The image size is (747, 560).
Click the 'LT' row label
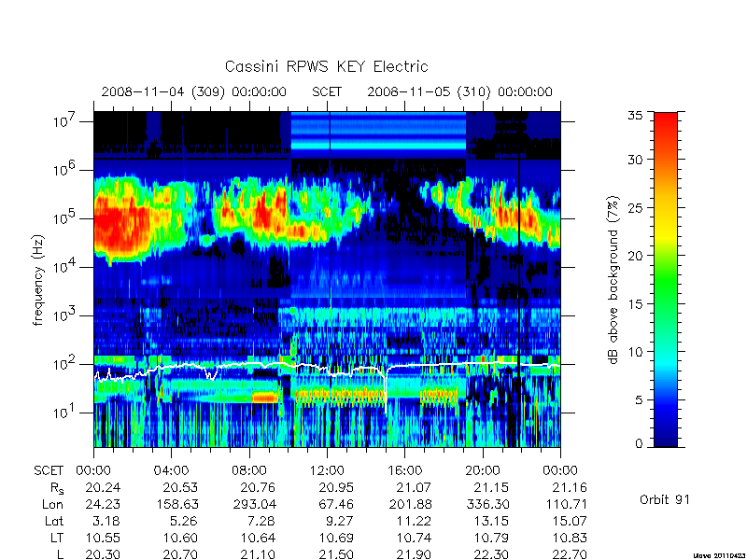tap(57, 538)
